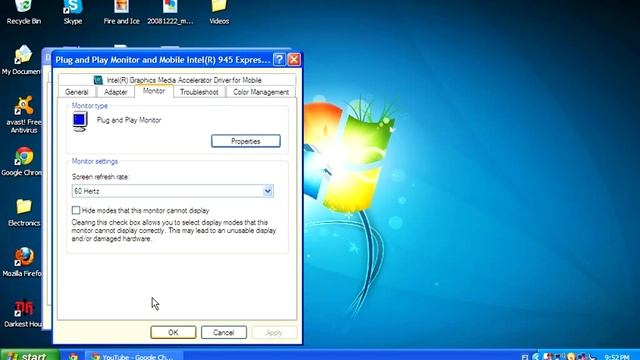640x360 pixels.
Task: Switch to the Color Management tab
Action: click(261, 92)
